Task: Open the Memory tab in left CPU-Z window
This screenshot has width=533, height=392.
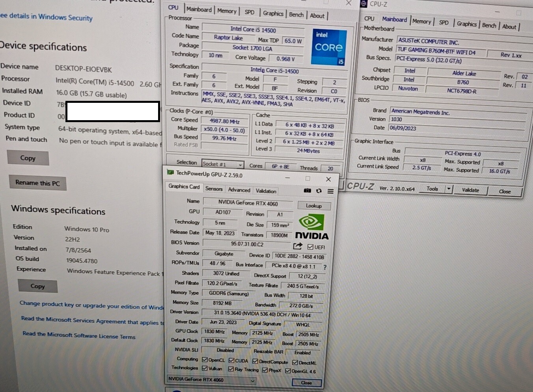Action: point(227,11)
